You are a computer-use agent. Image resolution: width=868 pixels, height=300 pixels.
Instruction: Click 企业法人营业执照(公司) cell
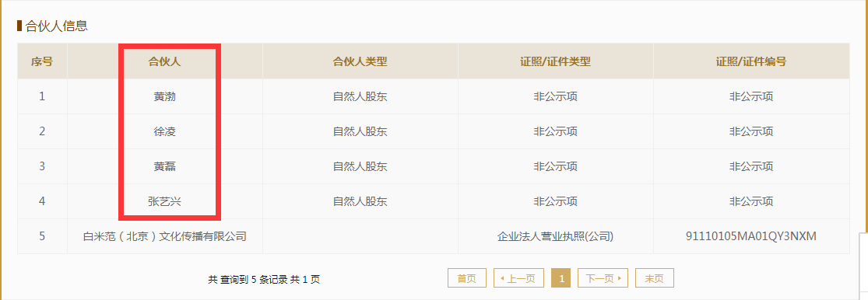tap(555, 237)
